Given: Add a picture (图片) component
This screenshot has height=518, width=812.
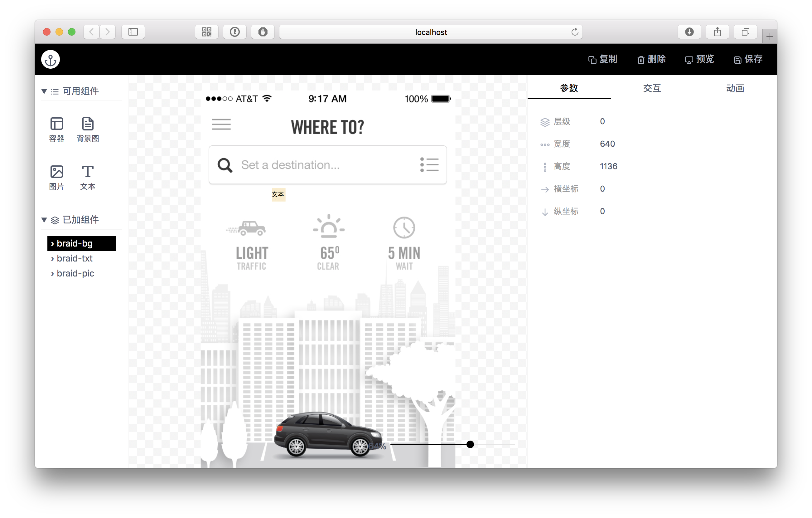Looking at the screenshot, I should 56,177.
